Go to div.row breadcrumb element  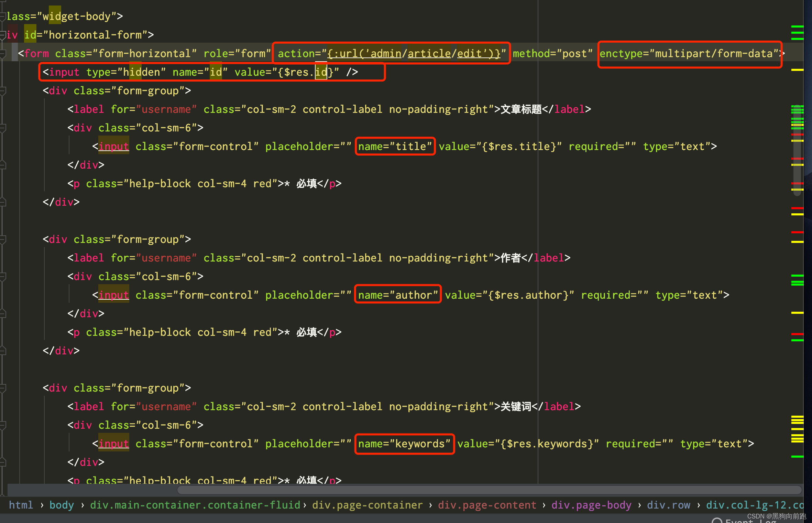click(x=668, y=505)
